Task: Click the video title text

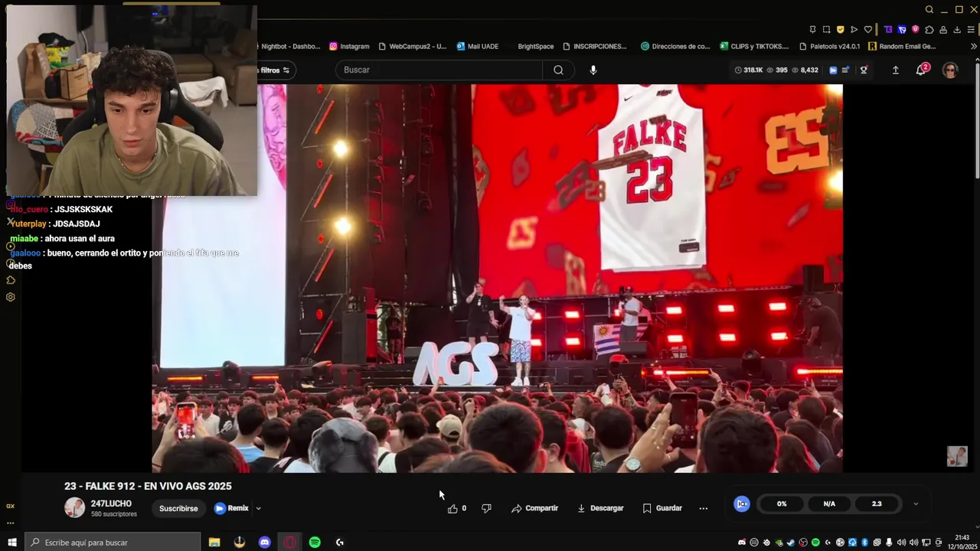Action: (x=148, y=486)
